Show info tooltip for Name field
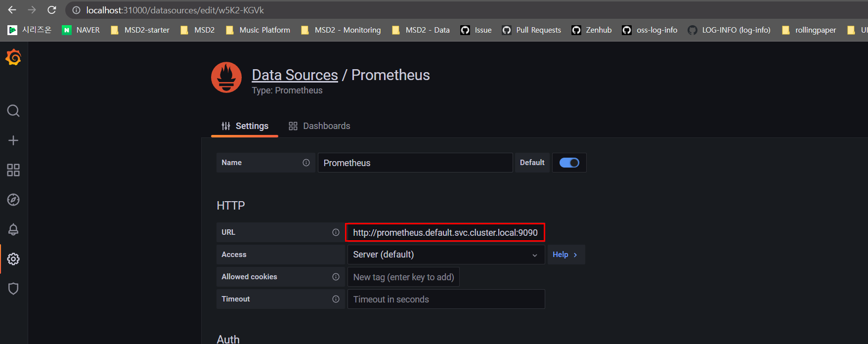Screen dimensions: 868x344 (306, 163)
